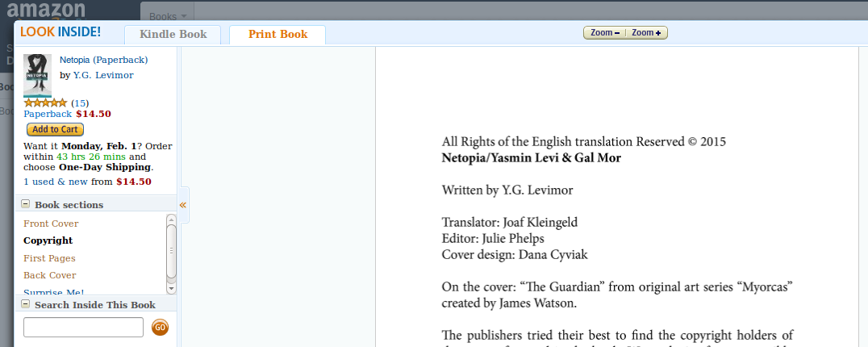The width and height of the screenshot is (868, 347).
Task: Open the Netopia (Paperback) title link
Action: click(103, 60)
